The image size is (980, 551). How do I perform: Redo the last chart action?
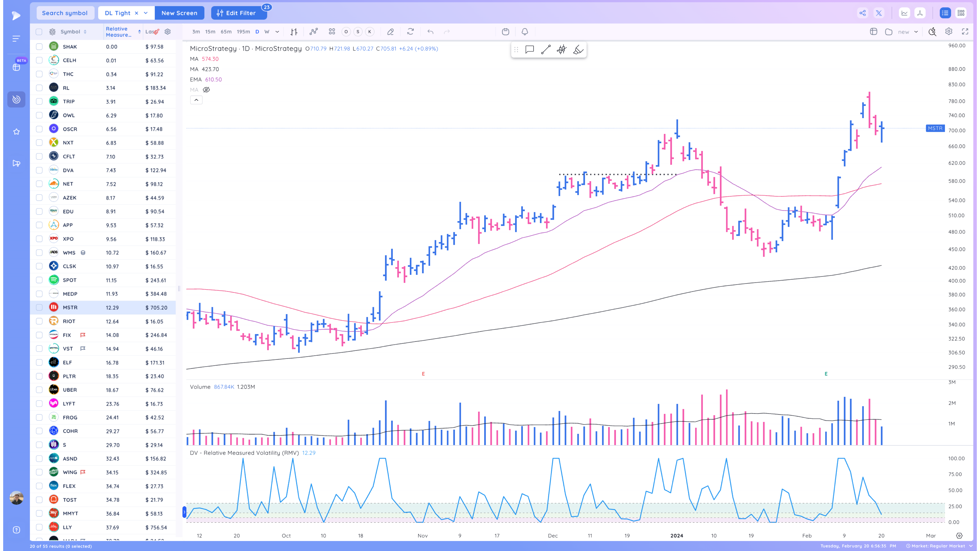[447, 32]
